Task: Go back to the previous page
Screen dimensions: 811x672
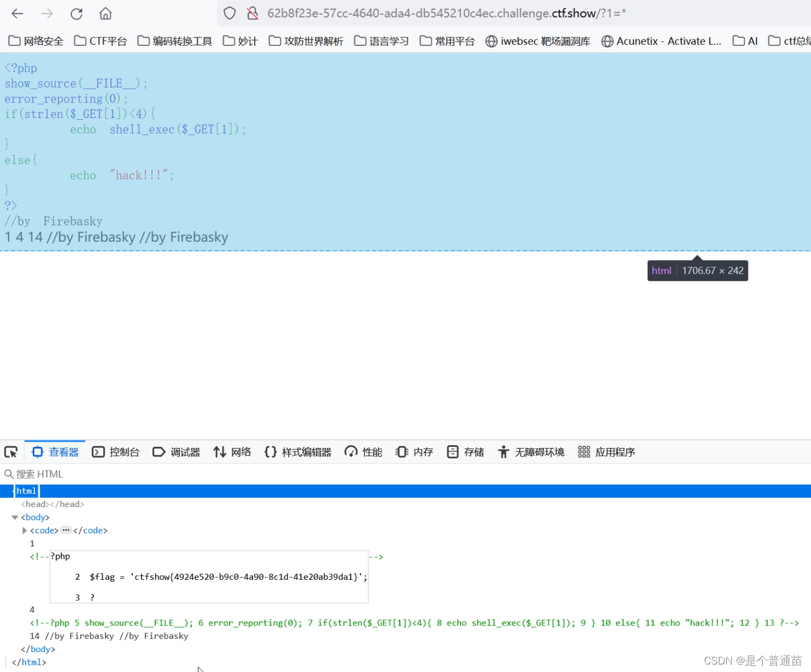Action: pyautogui.click(x=17, y=14)
